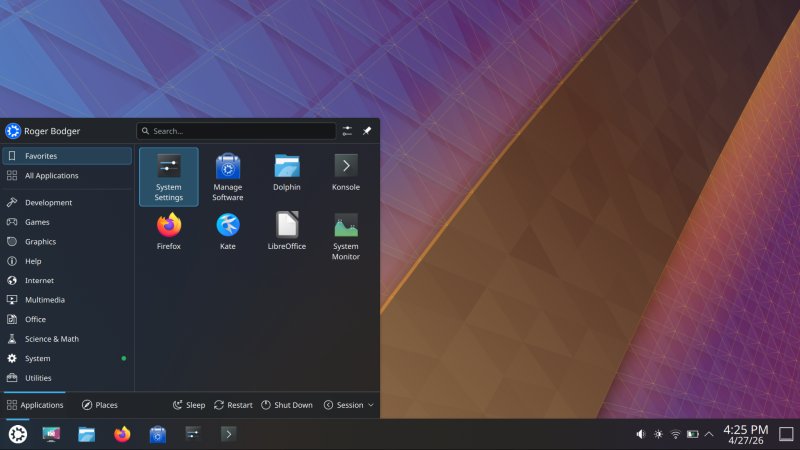Viewport: 800px width, 450px height.
Task: Open the System category
Action: point(67,358)
